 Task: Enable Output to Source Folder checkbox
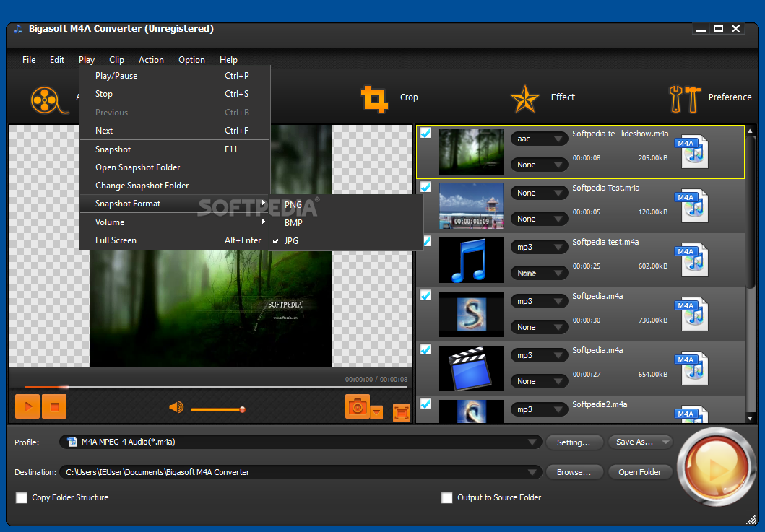coord(446,497)
